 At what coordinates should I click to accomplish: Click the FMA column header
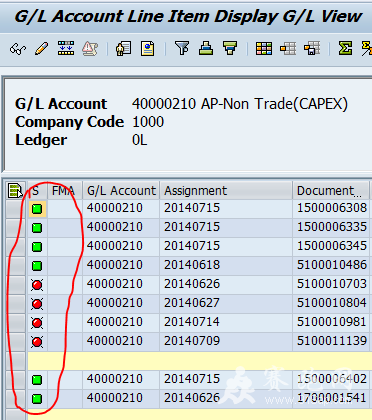coord(65,191)
